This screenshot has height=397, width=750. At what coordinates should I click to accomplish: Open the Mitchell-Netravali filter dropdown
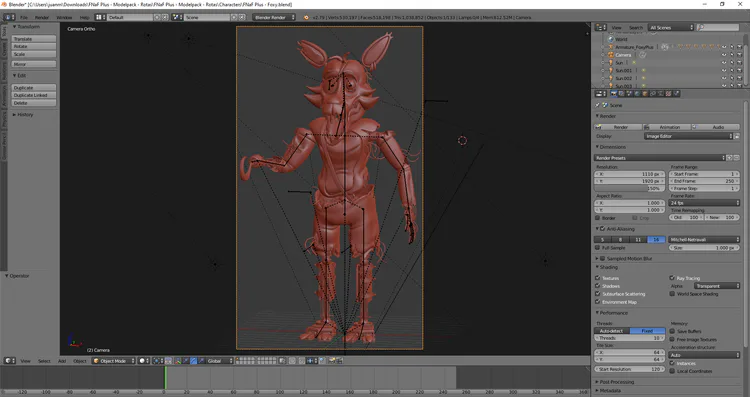pyautogui.click(x=704, y=240)
